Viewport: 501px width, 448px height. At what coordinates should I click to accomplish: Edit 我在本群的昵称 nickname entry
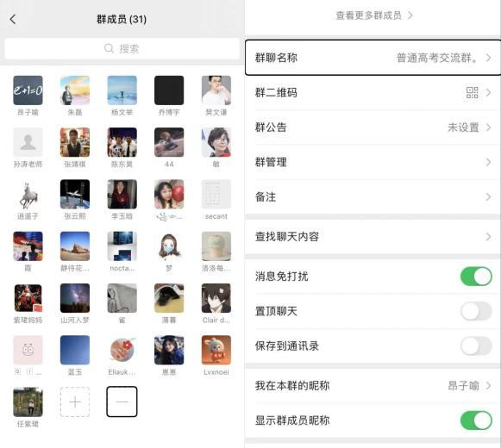tap(373, 386)
